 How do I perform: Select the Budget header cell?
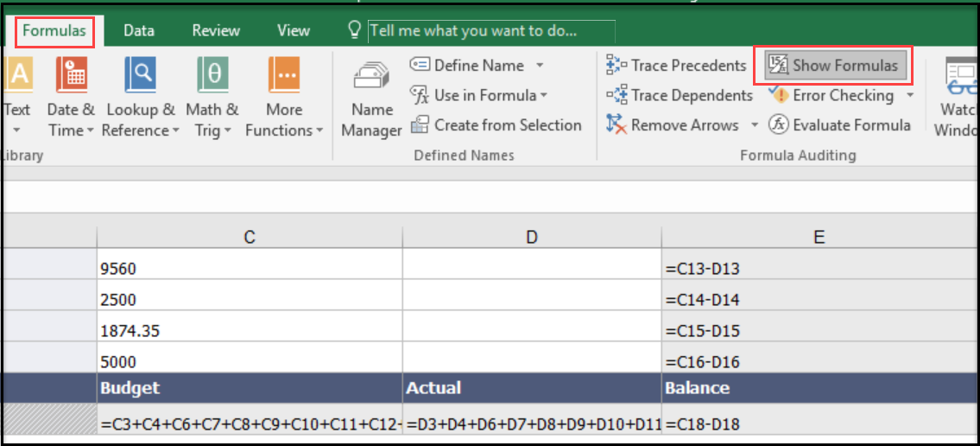click(250, 388)
